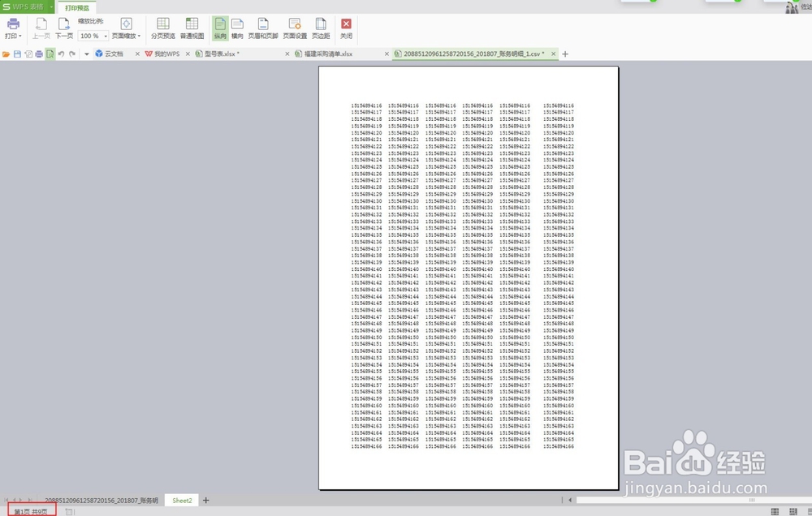Open the WPS 表格 application menu

pos(24,6)
